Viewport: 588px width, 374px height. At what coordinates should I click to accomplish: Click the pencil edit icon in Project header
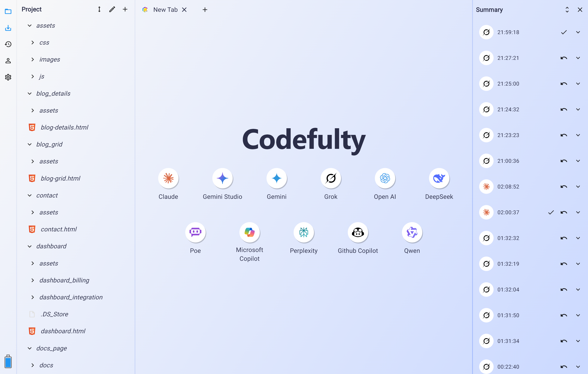112,9
